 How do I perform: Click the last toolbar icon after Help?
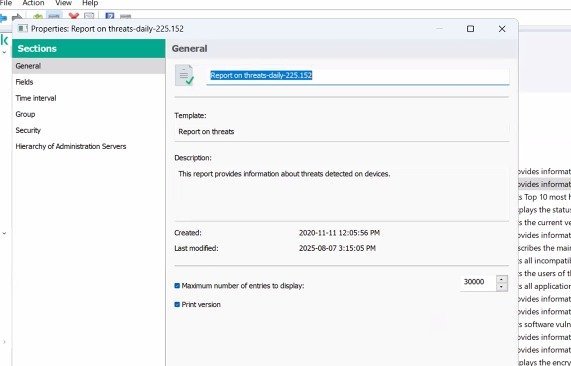(x=125, y=16)
